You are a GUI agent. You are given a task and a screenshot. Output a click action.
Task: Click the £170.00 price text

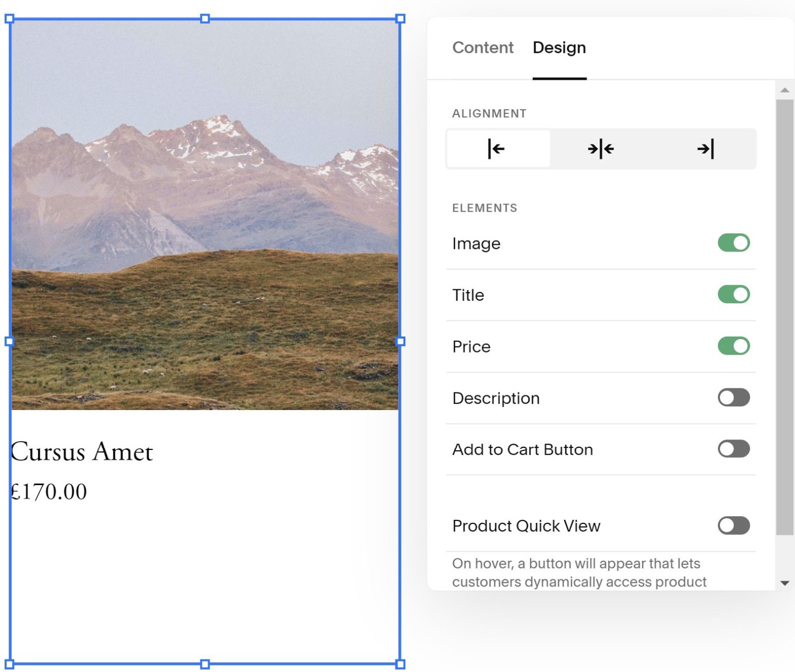pyautogui.click(x=49, y=491)
